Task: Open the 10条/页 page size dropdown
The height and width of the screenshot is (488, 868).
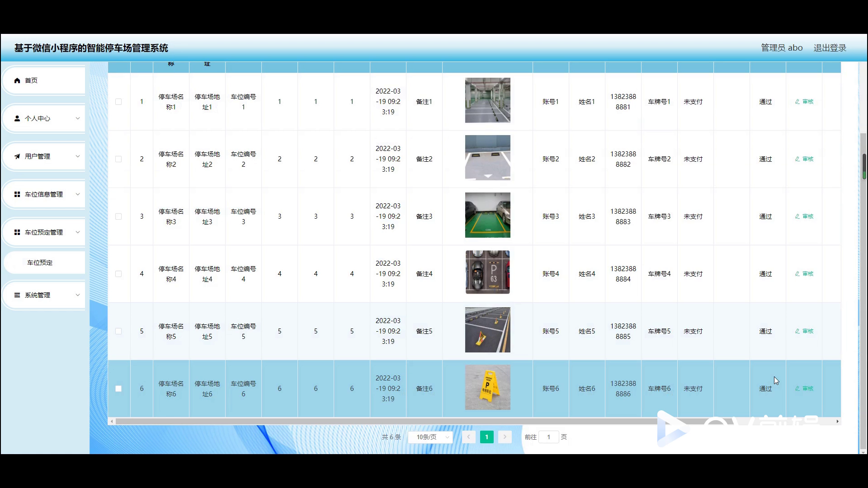Action: (430, 437)
